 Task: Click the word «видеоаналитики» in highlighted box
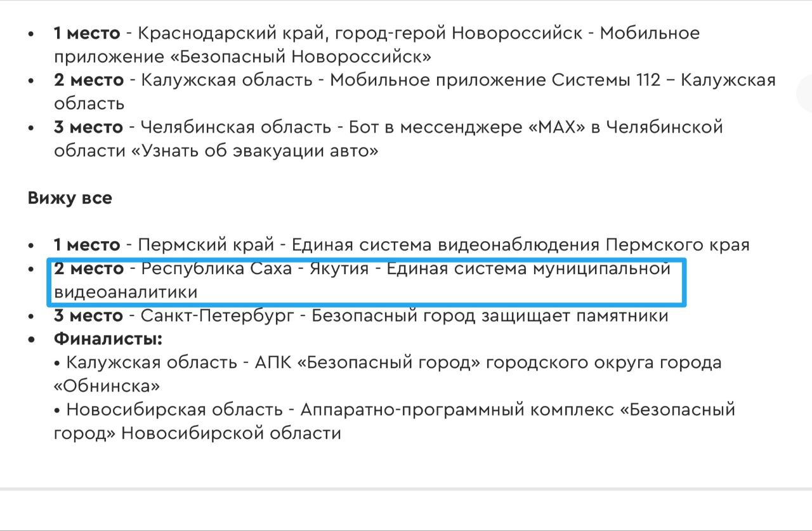[x=126, y=292]
